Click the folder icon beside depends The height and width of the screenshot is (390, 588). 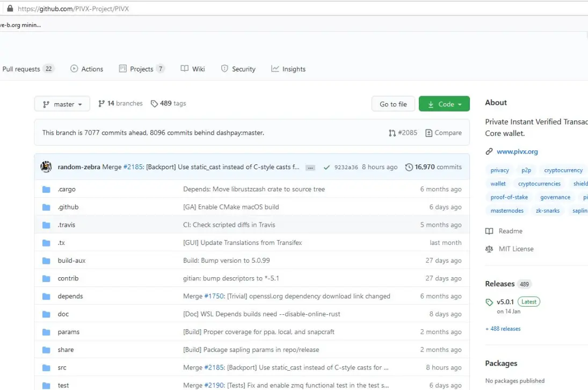click(46, 296)
